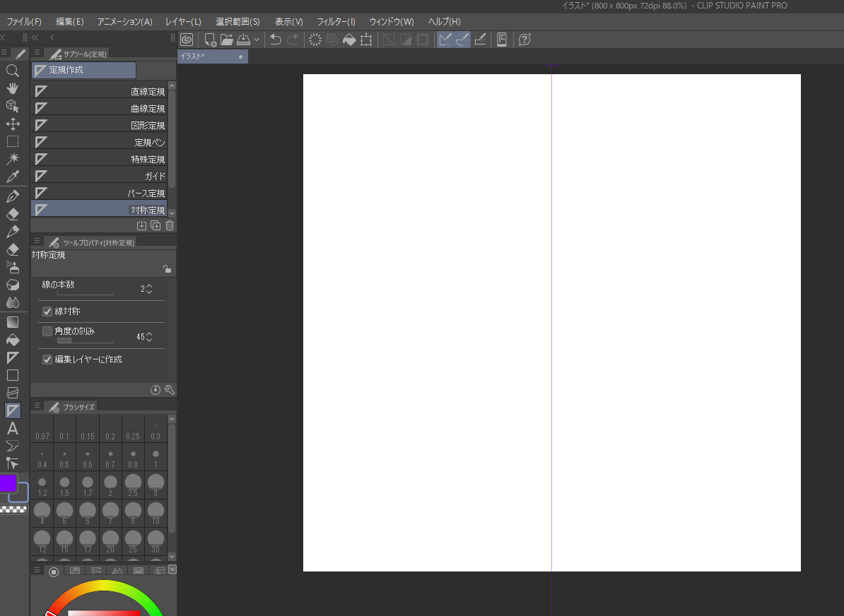Click the purple main color swatch

tap(8, 483)
